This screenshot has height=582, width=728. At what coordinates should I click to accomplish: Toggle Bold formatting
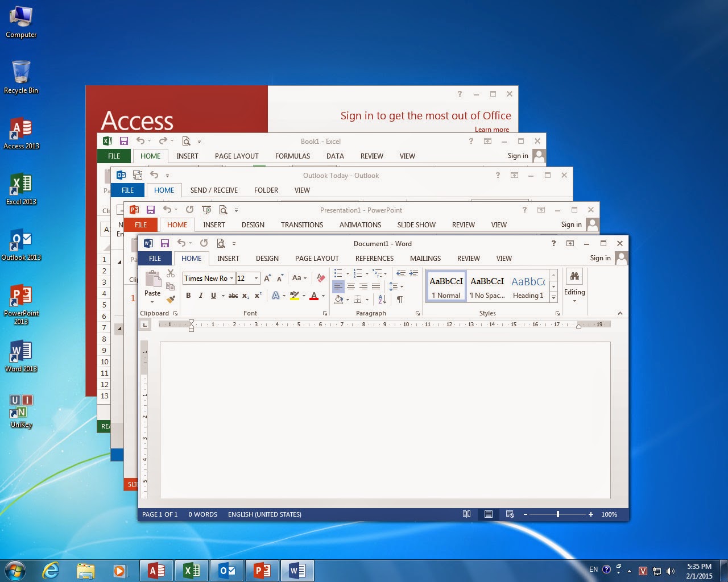tap(188, 296)
